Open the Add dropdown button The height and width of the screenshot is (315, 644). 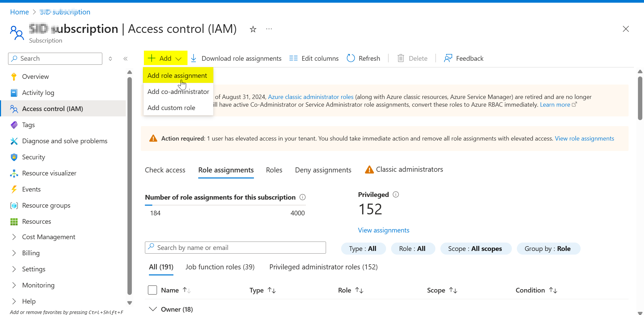[x=165, y=58]
